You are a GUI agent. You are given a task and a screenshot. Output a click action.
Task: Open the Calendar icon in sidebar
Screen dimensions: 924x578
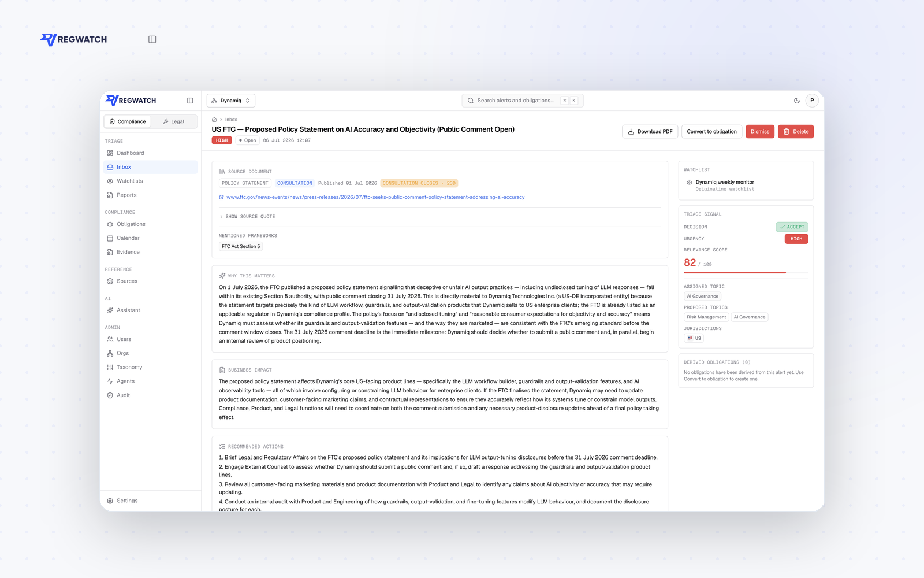click(110, 238)
